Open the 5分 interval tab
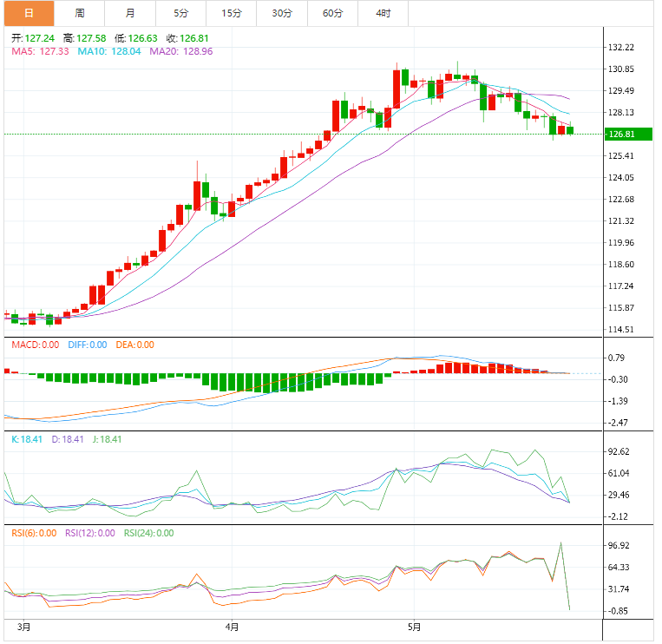This screenshot has width=662, height=644. pyautogui.click(x=180, y=13)
